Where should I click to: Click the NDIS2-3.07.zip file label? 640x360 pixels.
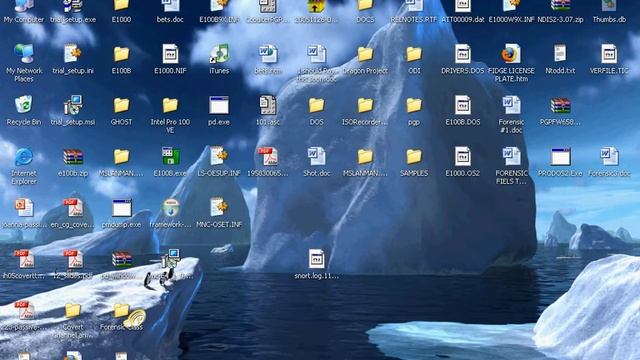tap(560, 19)
